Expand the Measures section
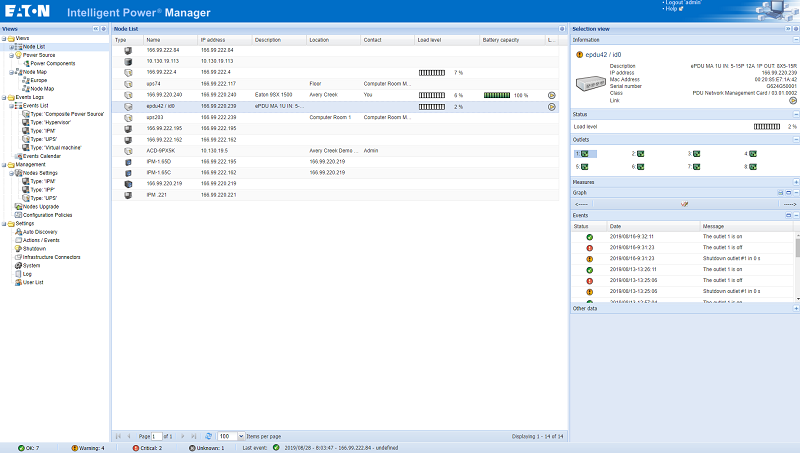The width and height of the screenshot is (800, 453). tap(796, 182)
